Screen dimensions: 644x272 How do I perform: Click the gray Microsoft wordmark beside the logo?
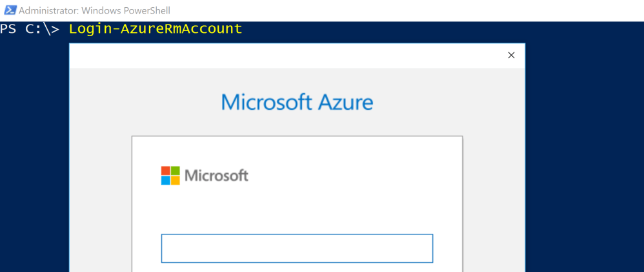click(216, 176)
